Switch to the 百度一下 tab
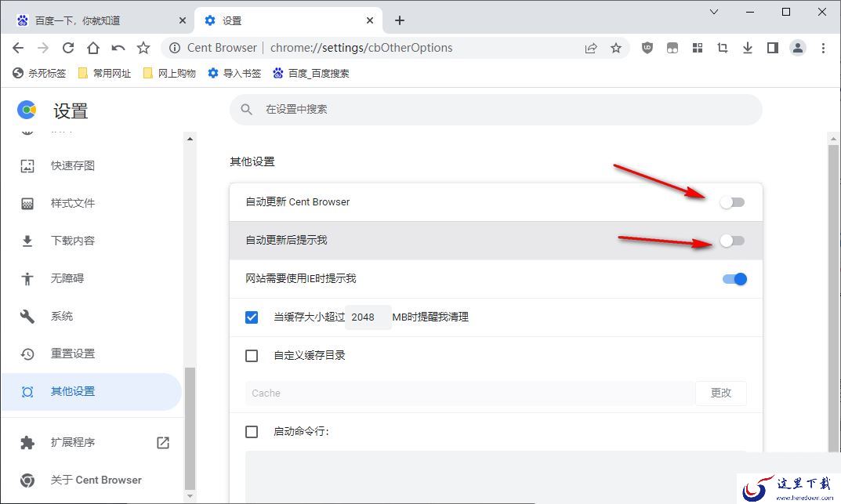The width and height of the screenshot is (841, 504). click(x=98, y=20)
